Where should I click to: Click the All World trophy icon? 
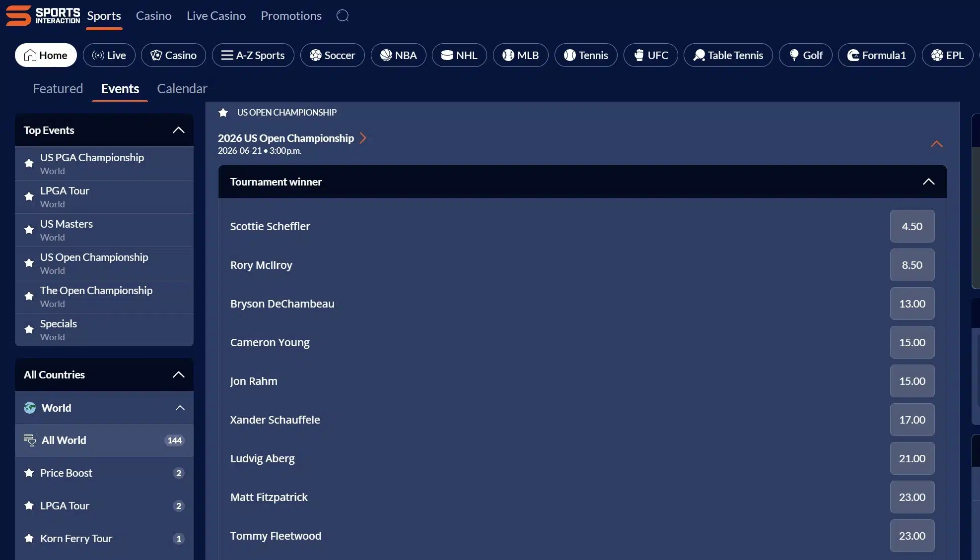30,440
